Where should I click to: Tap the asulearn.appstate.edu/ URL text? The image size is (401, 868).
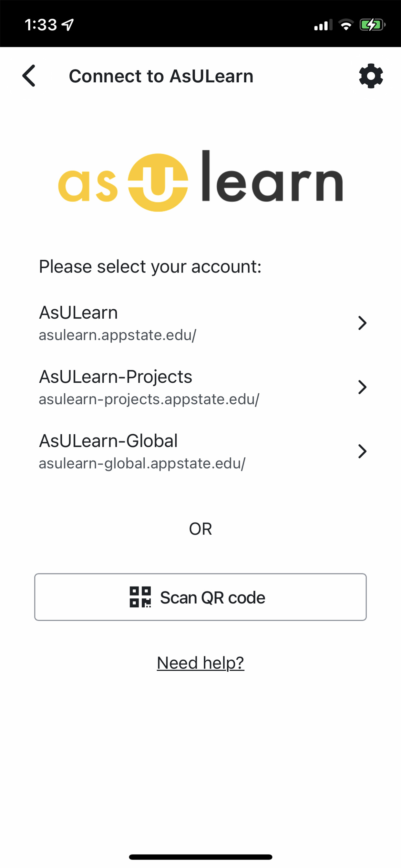tap(118, 335)
